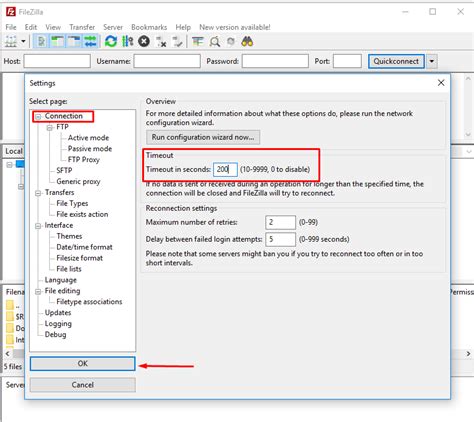474x422 pixels.
Task: Toggle directory comparison magnifier icon
Action: 214,42
